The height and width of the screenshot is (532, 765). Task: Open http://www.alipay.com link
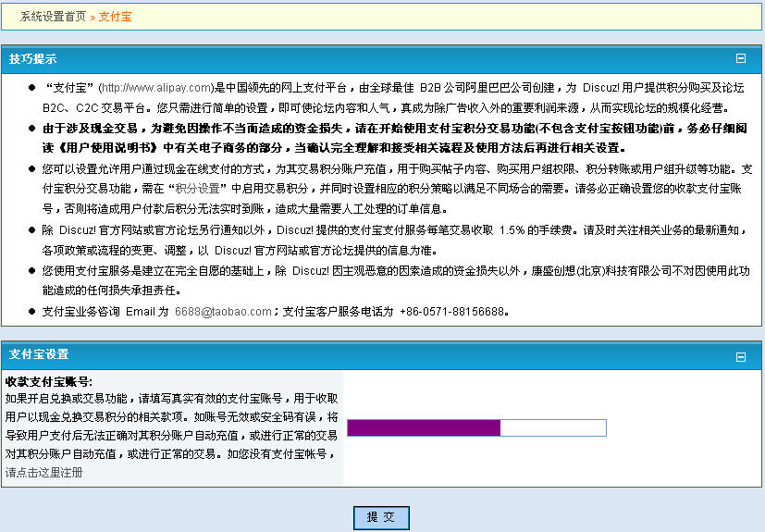click(156, 88)
